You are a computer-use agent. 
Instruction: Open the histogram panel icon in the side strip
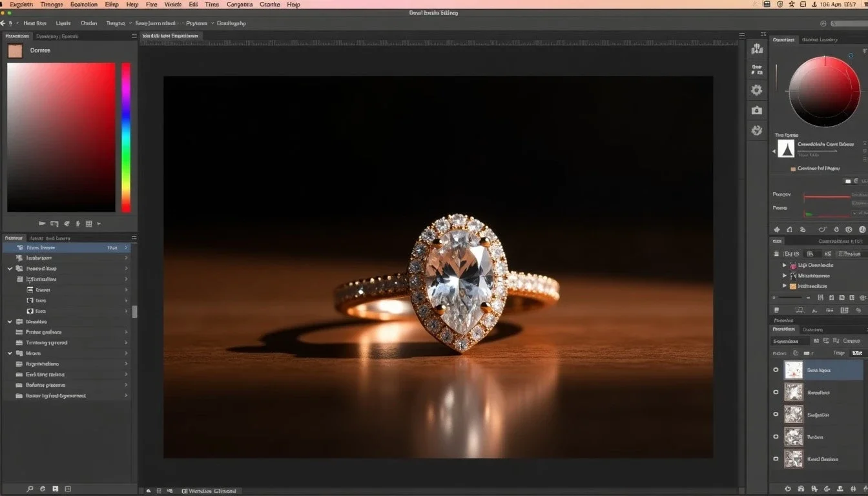[x=756, y=49]
